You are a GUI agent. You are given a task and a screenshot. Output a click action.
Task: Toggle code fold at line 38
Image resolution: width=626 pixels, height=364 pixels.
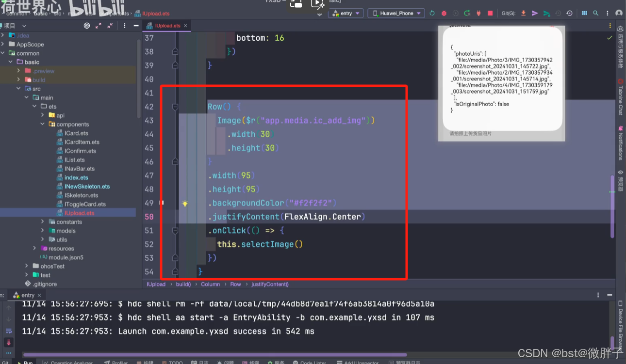tap(175, 51)
